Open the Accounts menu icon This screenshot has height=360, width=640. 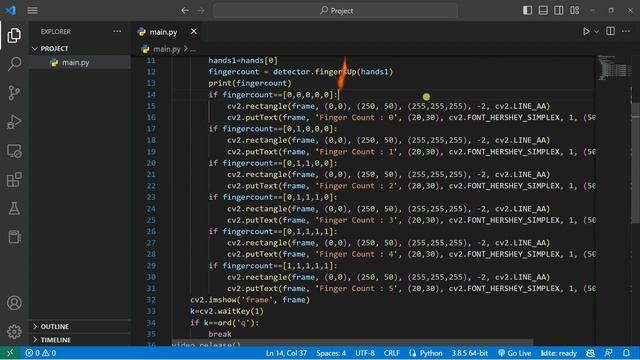point(14,303)
